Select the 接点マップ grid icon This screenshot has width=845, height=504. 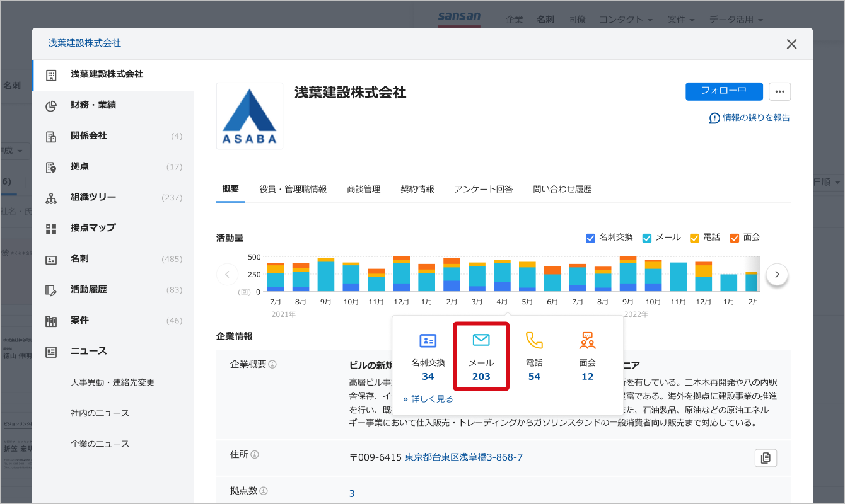51,228
